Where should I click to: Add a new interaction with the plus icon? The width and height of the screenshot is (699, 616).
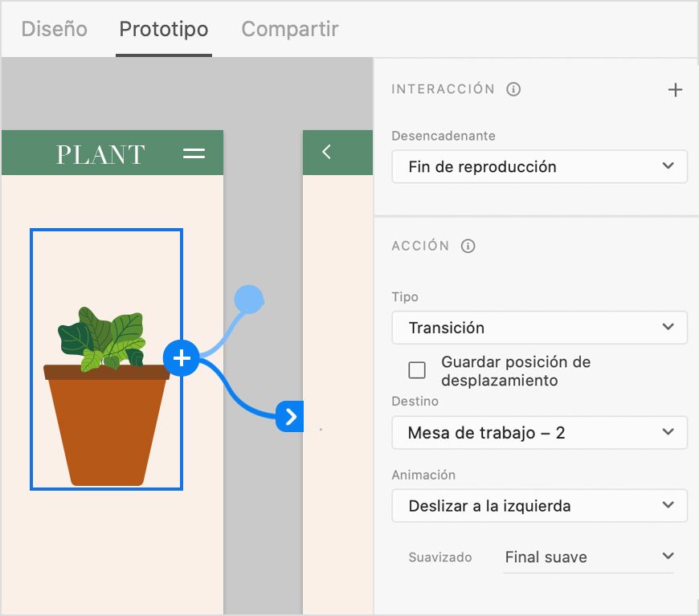(676, 89)
